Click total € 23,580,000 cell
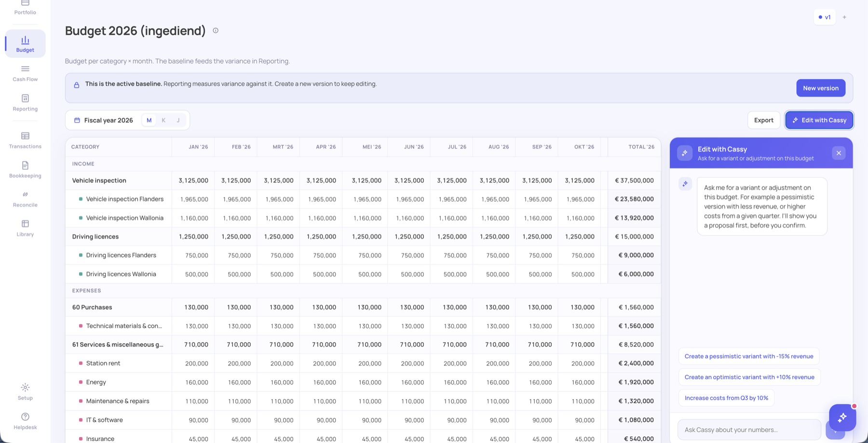Viewport: 868px width, 443px height. (634, 199)
